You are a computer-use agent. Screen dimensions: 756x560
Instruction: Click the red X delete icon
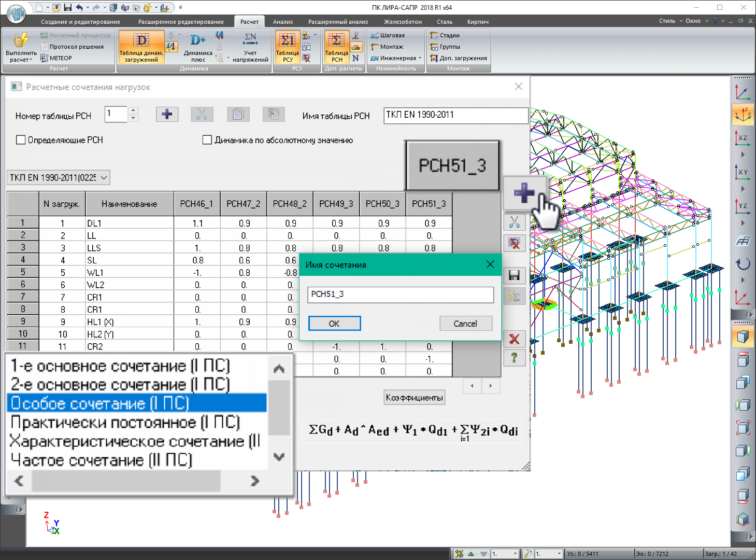point(514,340)
